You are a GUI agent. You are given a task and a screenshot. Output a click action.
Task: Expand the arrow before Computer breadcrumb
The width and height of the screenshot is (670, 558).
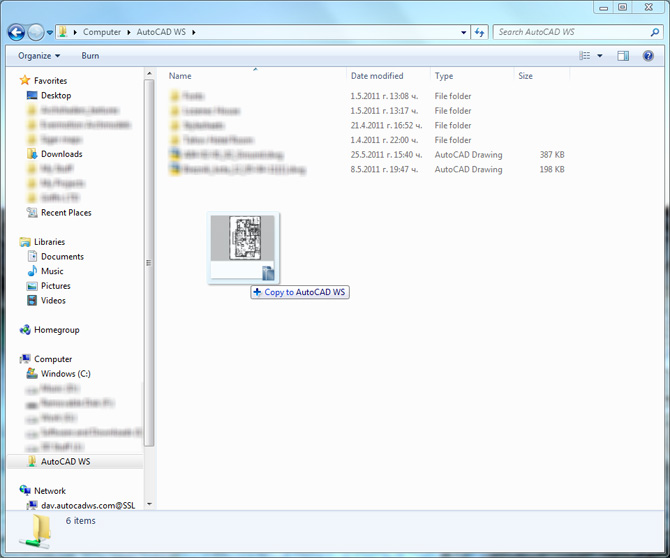(x=75, y=32)
